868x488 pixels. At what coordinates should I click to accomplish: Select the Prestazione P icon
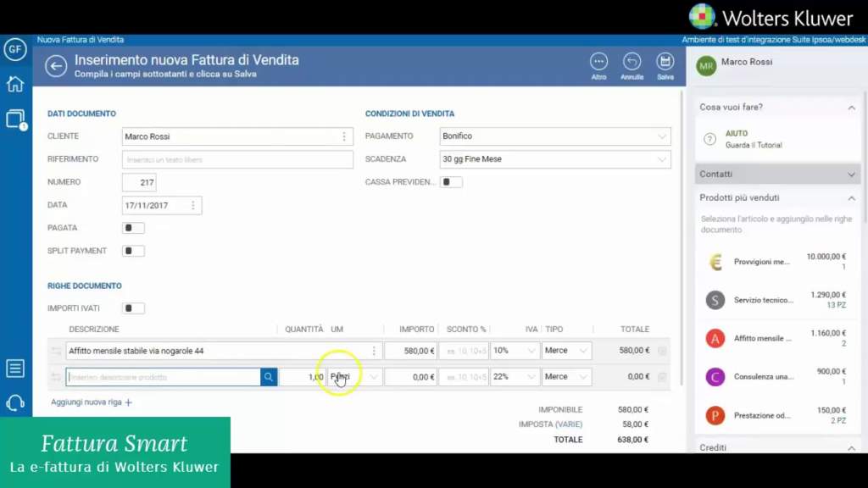pos(715,415)
